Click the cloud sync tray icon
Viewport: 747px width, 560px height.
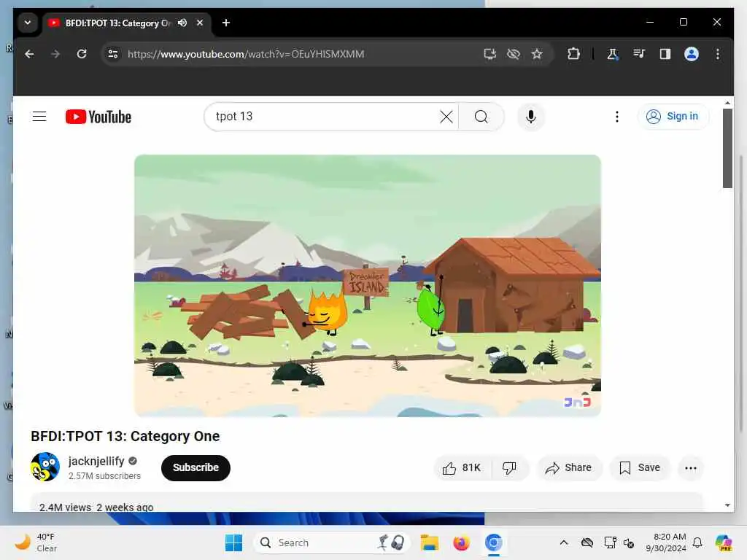click(x=587, y=542)
